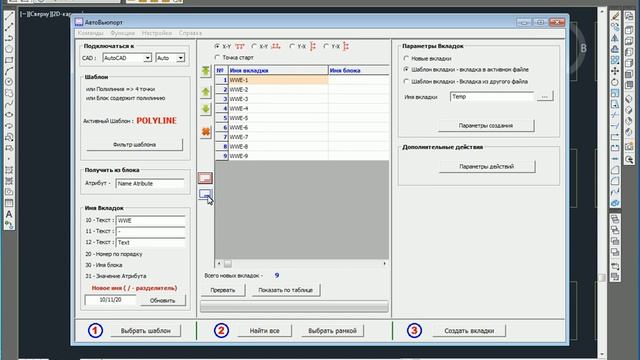Move selected row up with green arrow
The image size is (640, 360).
[x=206, y=92]
